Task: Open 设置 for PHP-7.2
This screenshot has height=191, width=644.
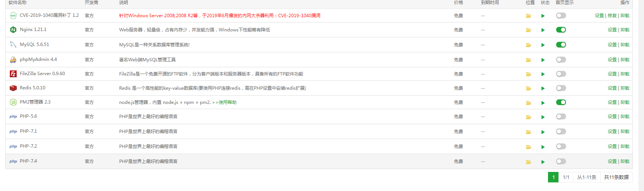Action: (612, 147)
